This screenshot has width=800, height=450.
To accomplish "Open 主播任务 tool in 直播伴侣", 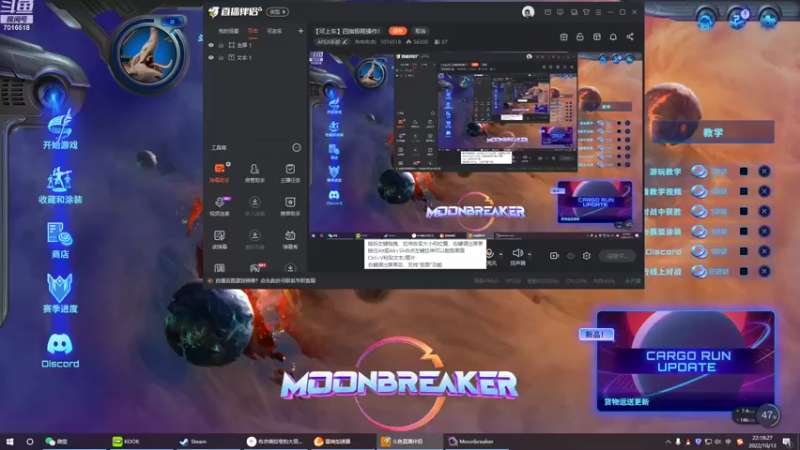I will (x=290, y=173).
